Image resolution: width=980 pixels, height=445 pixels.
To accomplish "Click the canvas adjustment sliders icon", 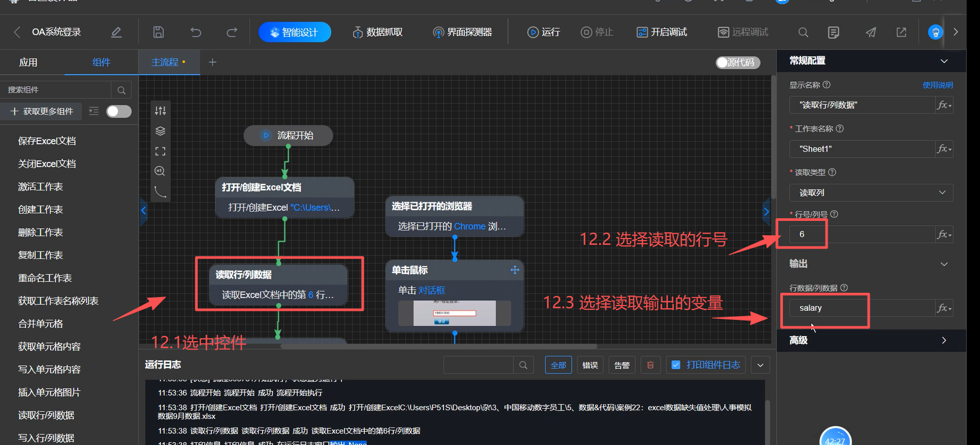I will coord(160,111).
